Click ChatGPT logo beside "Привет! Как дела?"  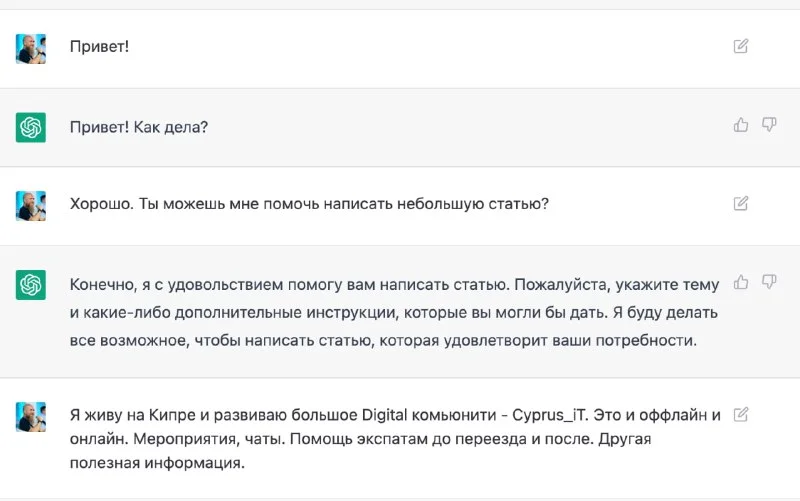pyautogui.click(x=31, y=127)
